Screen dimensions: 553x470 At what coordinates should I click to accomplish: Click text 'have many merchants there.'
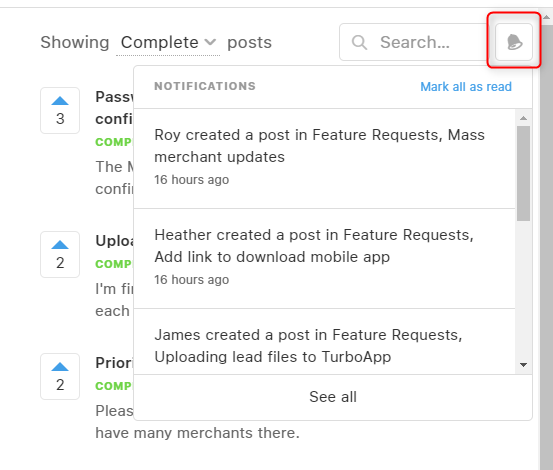(x=198, y=433)
